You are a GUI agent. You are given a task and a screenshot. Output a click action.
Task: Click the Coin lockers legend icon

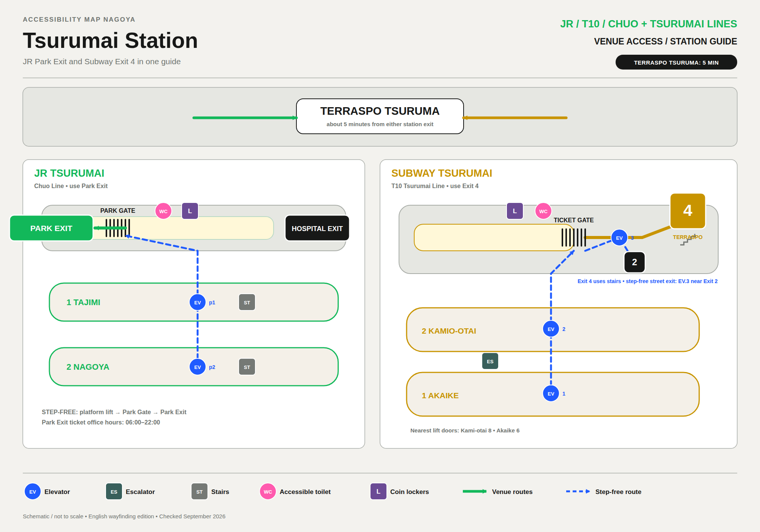378,491
